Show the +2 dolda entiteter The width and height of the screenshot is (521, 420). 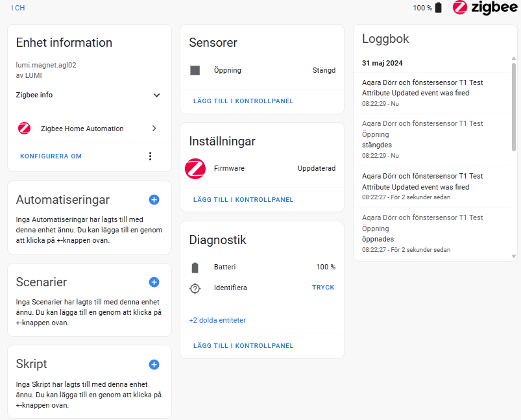tap(217, 320)
